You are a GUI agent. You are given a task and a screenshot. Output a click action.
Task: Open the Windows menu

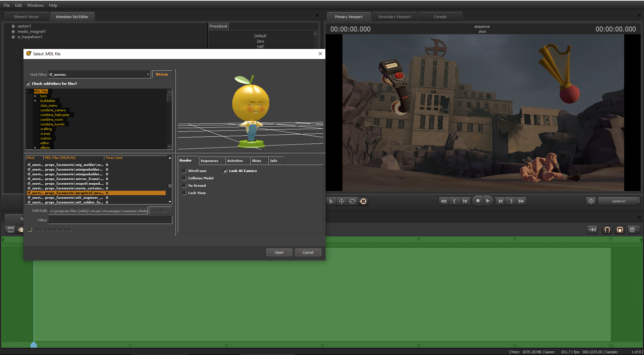35,5
